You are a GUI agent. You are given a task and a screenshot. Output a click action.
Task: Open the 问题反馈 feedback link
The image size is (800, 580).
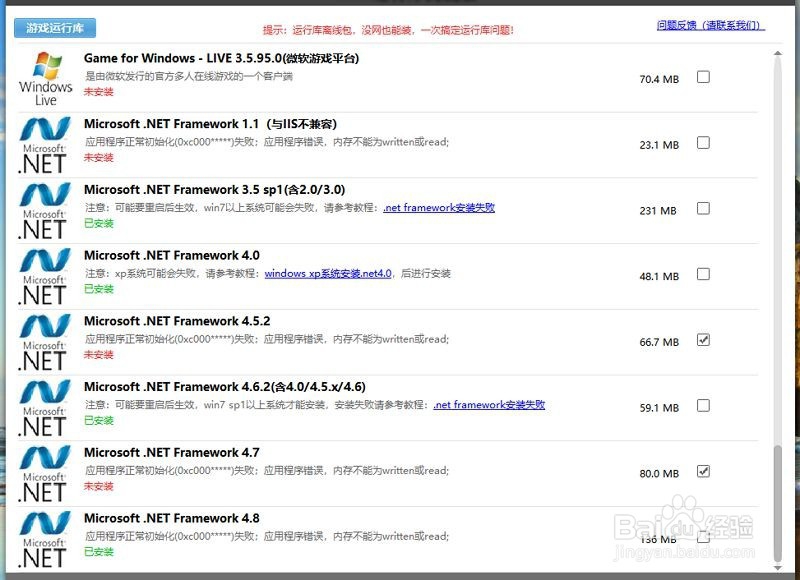point(711,26)
